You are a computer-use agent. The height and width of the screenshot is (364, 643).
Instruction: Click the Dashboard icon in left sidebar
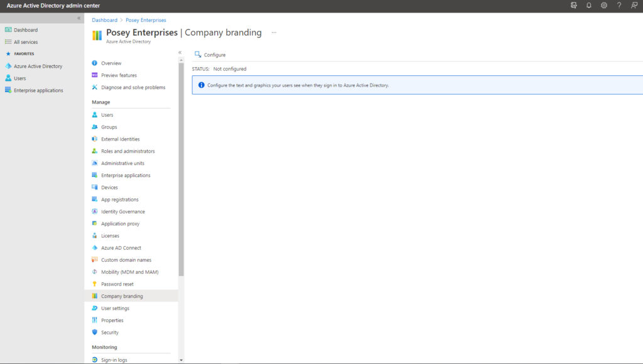coord(8,30)
